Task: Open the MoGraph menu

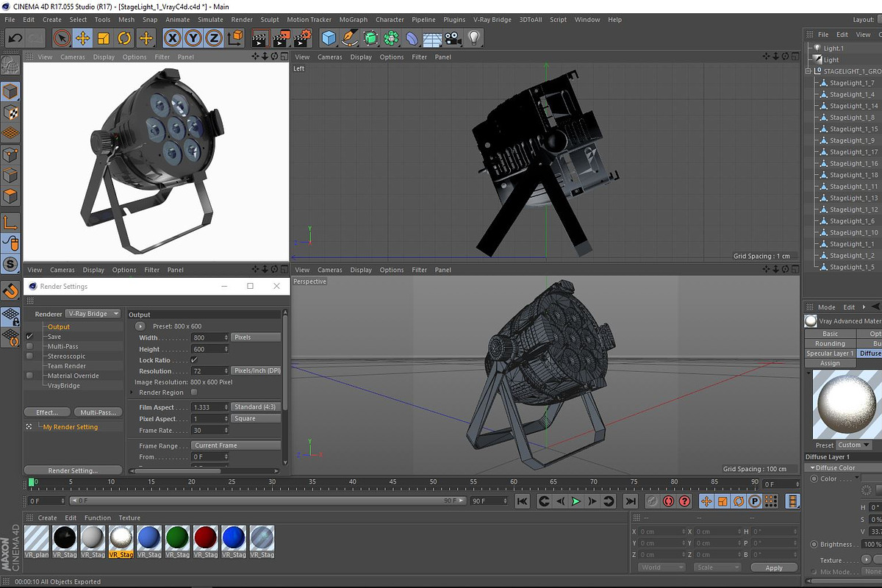Action: pos(354,20)
